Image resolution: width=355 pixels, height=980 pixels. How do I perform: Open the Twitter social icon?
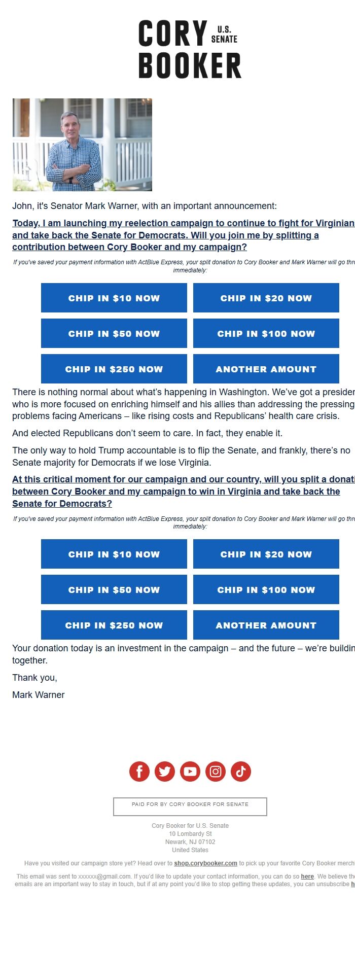pos(165,772)
